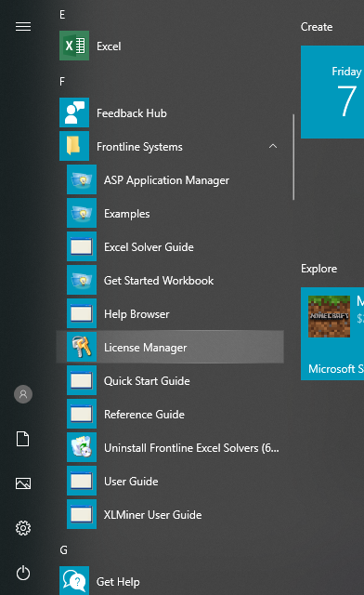Image resolution: width=364 pixels, height=595 pixels.
Task: Click the XLMiner User Guide icon
Action: click(x=82, y=514)
